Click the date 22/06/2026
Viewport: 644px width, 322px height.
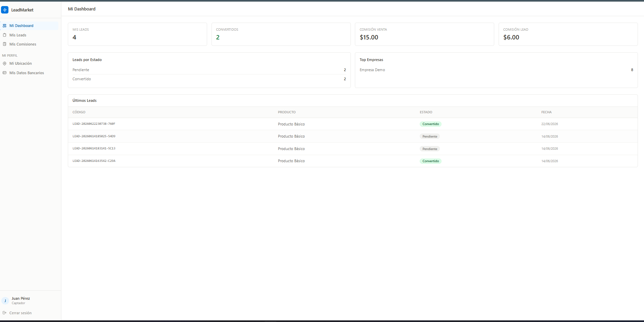click(550, 124)
